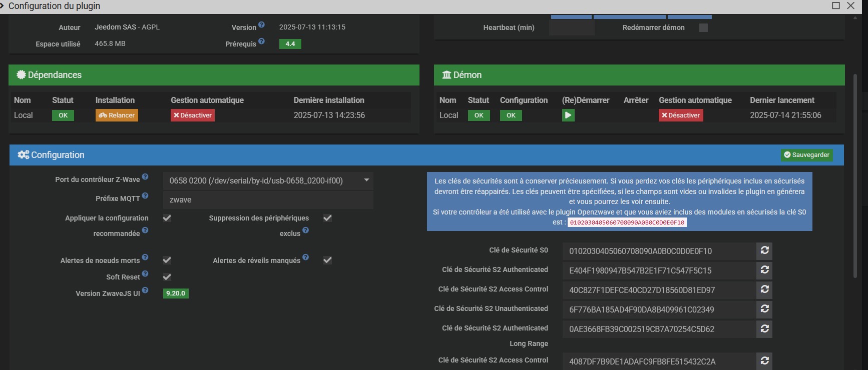This screenshot has height=370, width=868.
Task: Toggle Appliquer la configuration recommandée checkbox
Action: [x=167, y=218]
